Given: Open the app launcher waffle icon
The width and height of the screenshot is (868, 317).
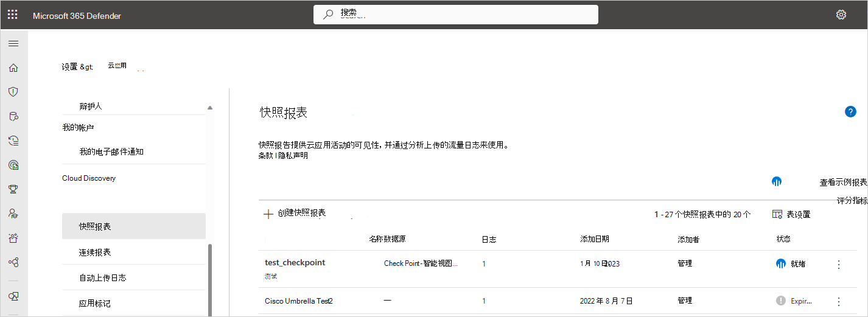Looking at the screenshot, I should pyautogui.click(x=12, y=15).
